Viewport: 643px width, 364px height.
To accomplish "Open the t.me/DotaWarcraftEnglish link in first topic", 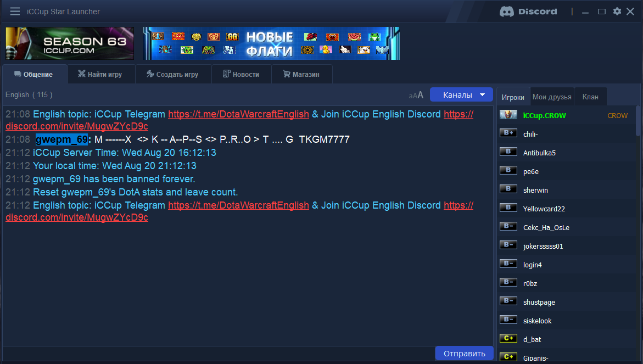I will tap(239, 114).
